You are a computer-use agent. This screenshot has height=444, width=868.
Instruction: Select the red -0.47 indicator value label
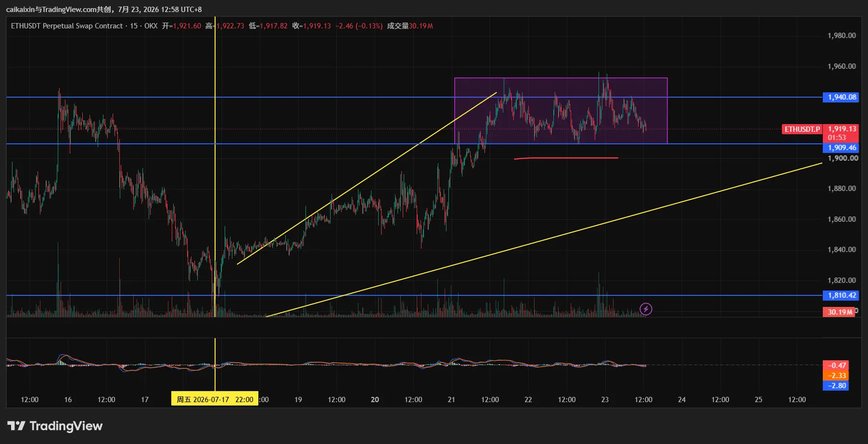pyautogui.click(x=836, y=366)
